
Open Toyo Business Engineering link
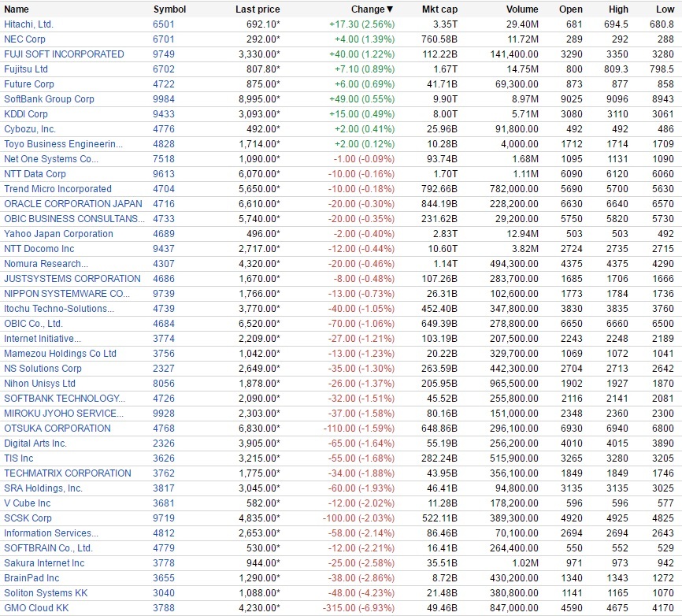pos(64,144)
